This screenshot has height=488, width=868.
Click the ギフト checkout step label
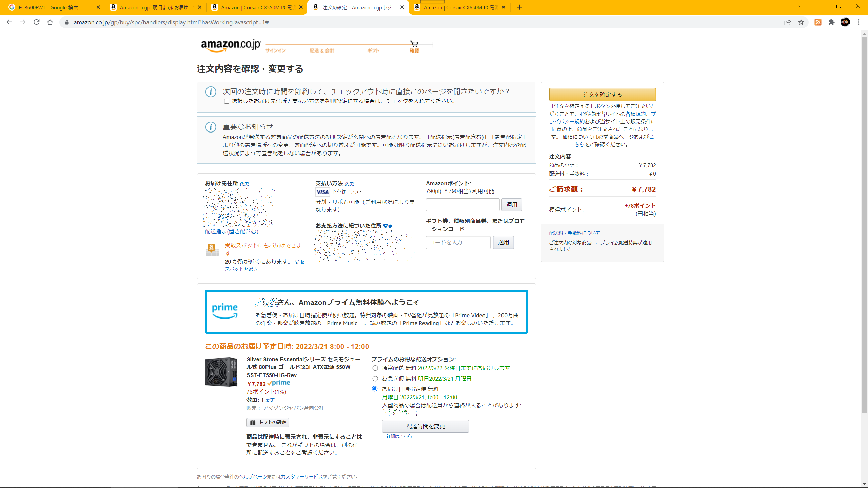click(373, 50)
